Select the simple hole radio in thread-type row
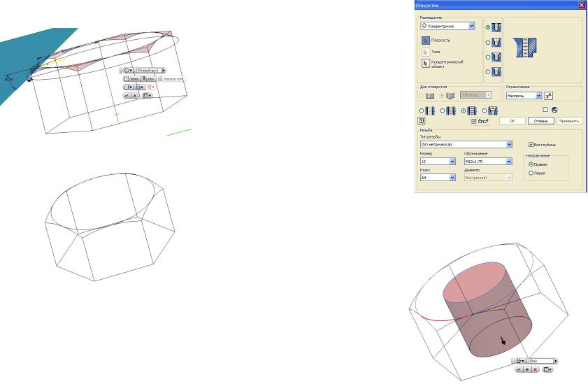This screenshot has width=588, height=384. click(x=421, y=111)
